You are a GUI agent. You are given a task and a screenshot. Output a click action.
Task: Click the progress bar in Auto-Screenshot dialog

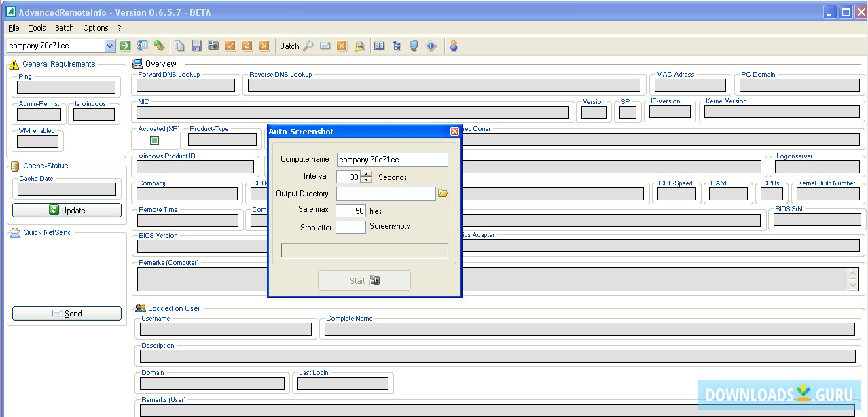tap(363, 251)
